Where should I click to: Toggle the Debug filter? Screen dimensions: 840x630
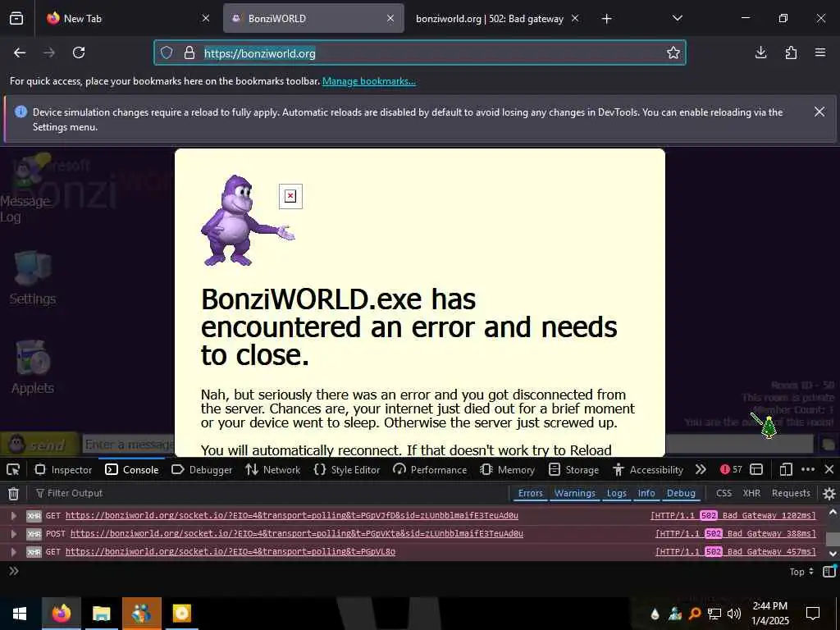pyautogui.click(x=681, y=493)
